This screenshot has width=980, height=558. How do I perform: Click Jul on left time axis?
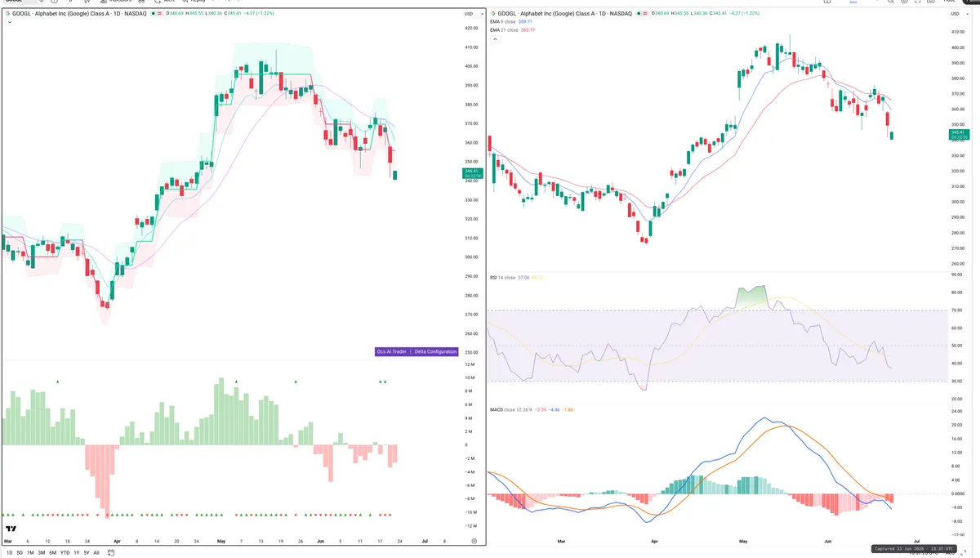coord(425,541)
